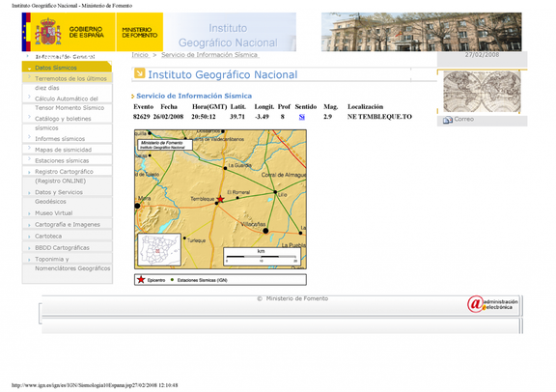This screenshot has width=556, height=392.
Task: Follow the Inicio breadcrumb link
Action: pos(140,55)
